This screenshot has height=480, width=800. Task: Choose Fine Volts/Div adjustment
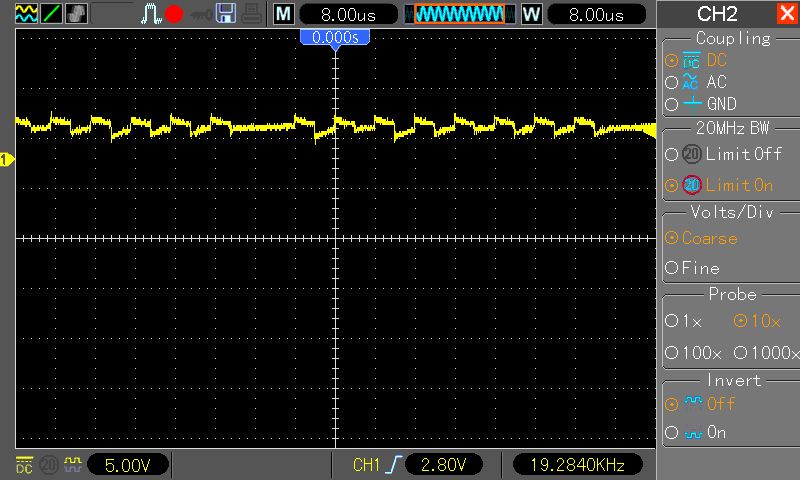click(x=699, y=268)
